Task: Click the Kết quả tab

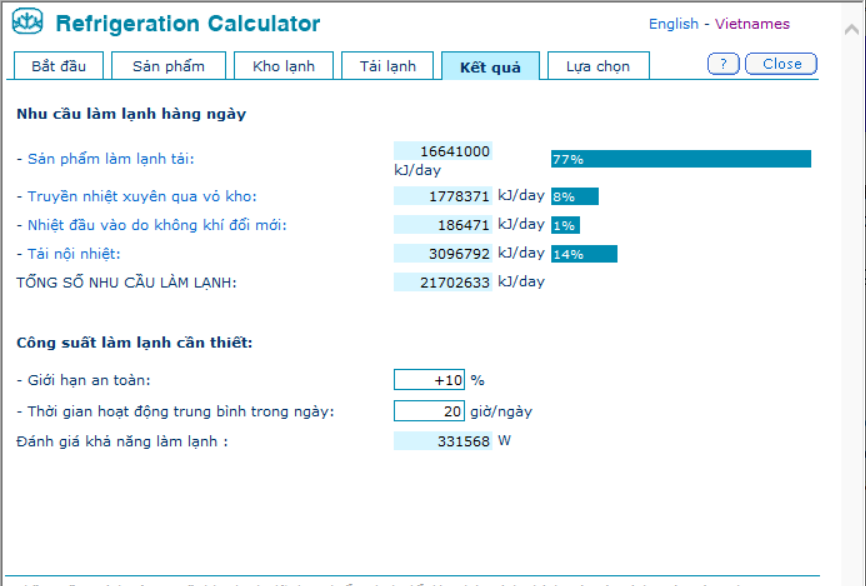Action: (x=490, y=67)
